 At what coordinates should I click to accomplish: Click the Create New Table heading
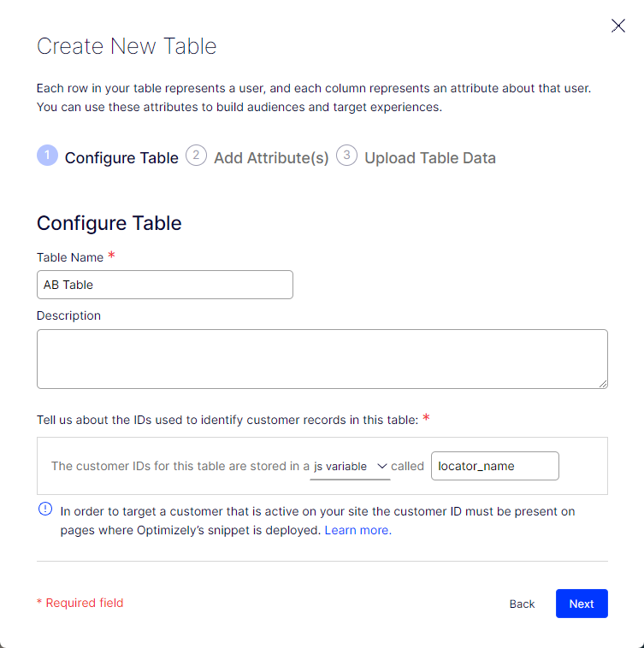point(127,46)
